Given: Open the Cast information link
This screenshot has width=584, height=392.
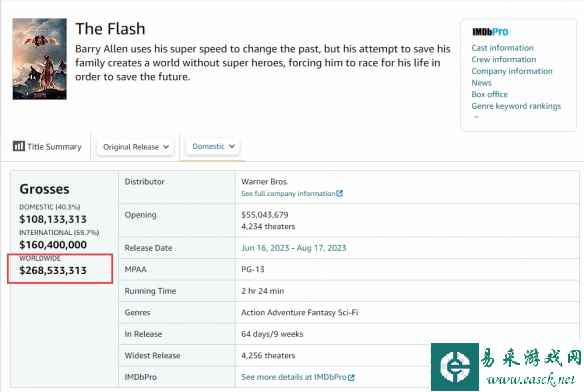Looking at the screenshot, I should click(x=502, y=48).
